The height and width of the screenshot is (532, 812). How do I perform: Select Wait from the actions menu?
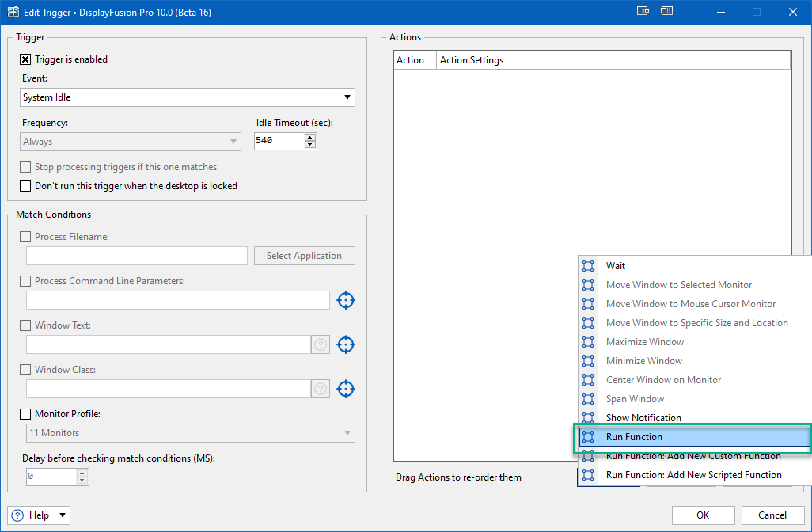tap(694, 266)
